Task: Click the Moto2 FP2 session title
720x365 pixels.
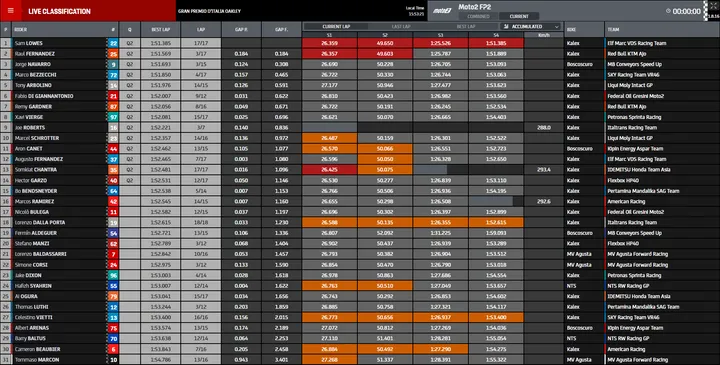Action: pos(475,7)
